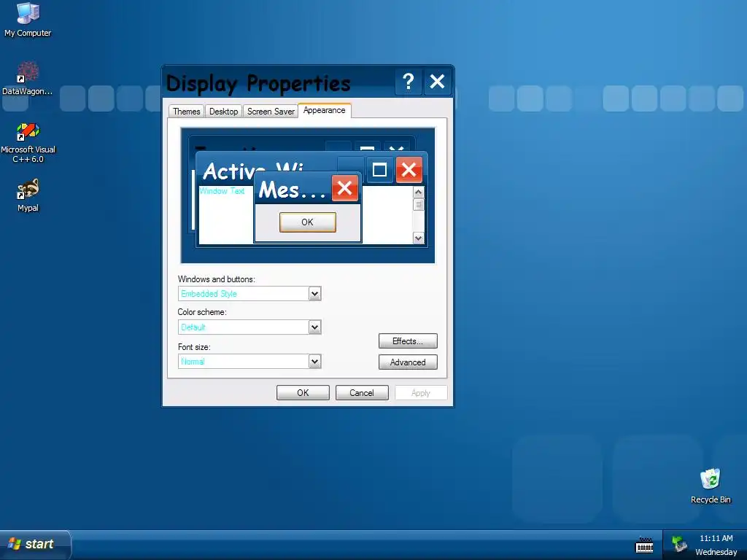
Task: Open the Effects... settings
Action: pyautogui.click(x=408, y=341)
